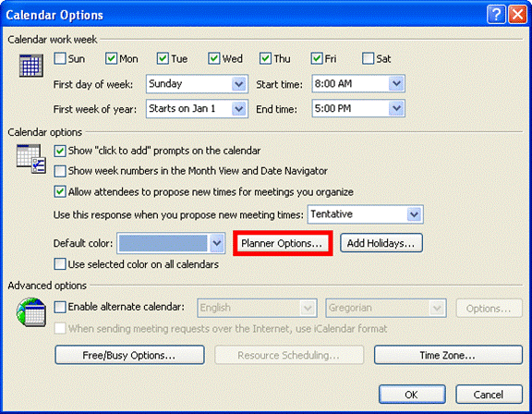Tick the Enable alternate calendar checkbox

coord(60,307)
